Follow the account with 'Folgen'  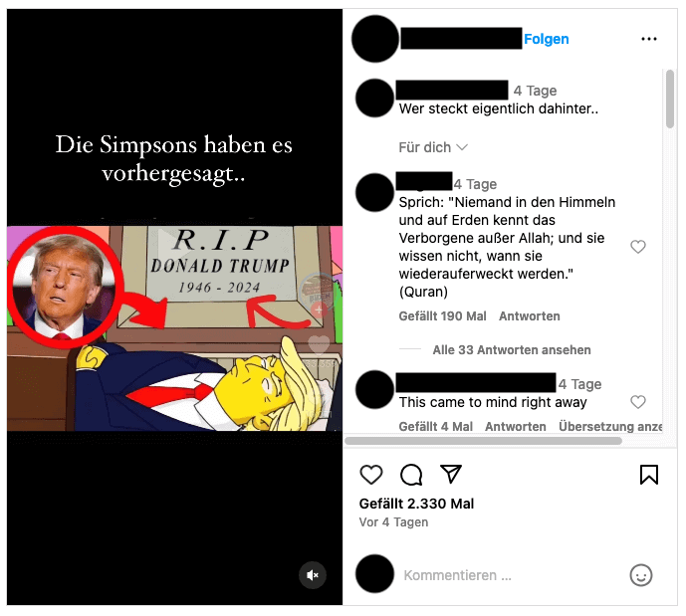click(547, 39)
